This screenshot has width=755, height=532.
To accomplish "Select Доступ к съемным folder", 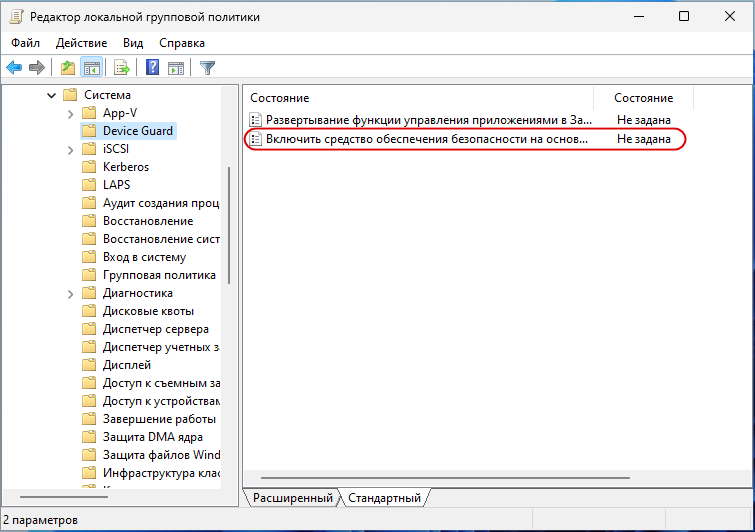I will (161, 383).
